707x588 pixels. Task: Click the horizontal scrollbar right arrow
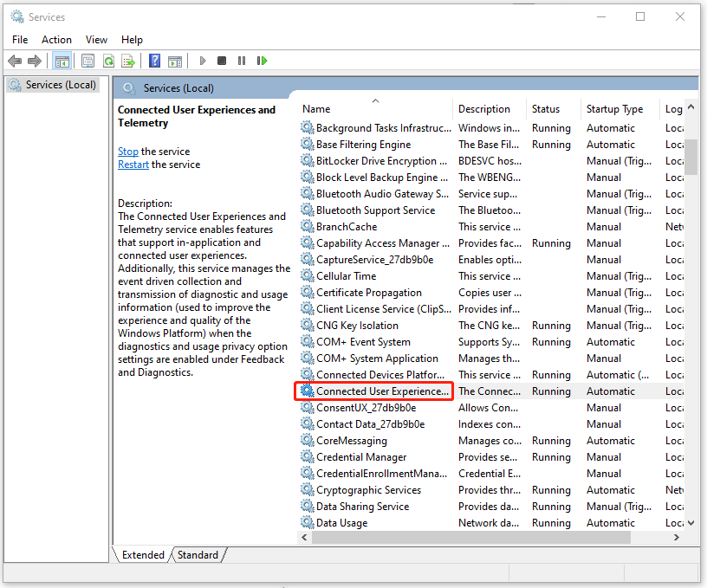677,537
